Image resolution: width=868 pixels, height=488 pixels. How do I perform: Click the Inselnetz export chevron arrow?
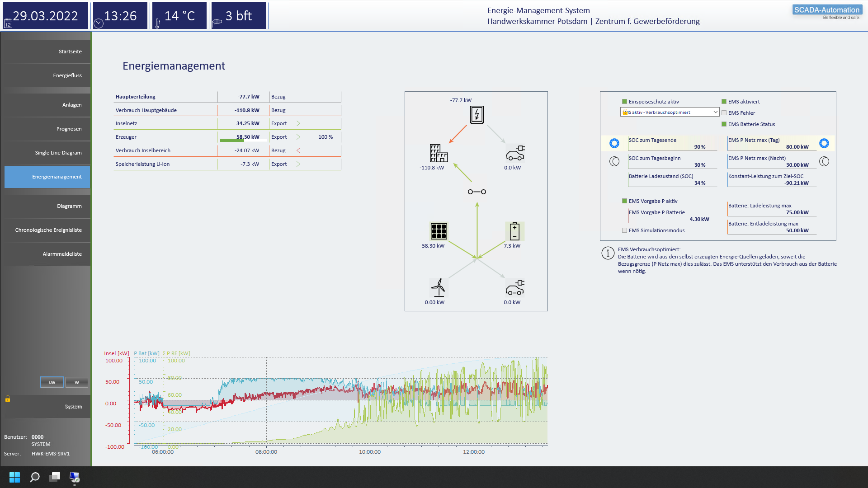coord(298,123)
